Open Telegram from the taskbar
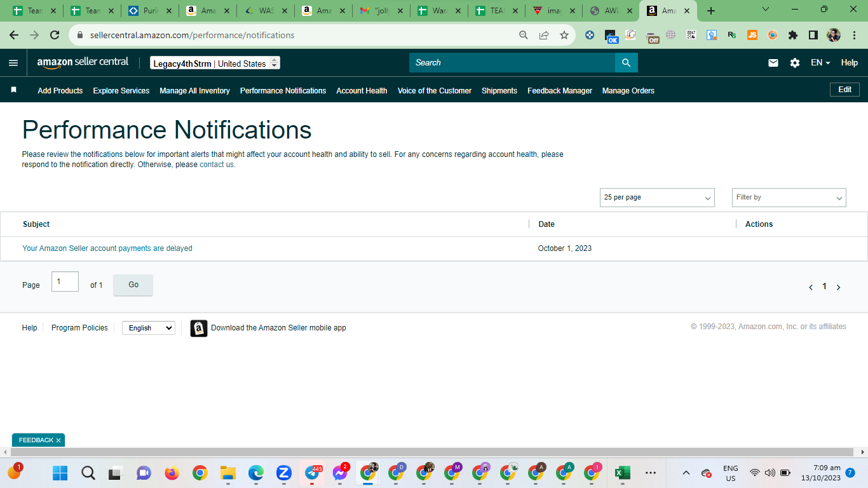This screenshot has height=488, width=868. tap(312, 473)
